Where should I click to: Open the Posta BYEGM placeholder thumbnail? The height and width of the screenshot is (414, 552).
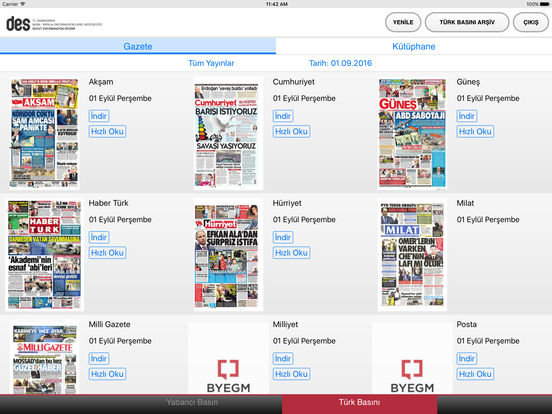click(412, 358)
